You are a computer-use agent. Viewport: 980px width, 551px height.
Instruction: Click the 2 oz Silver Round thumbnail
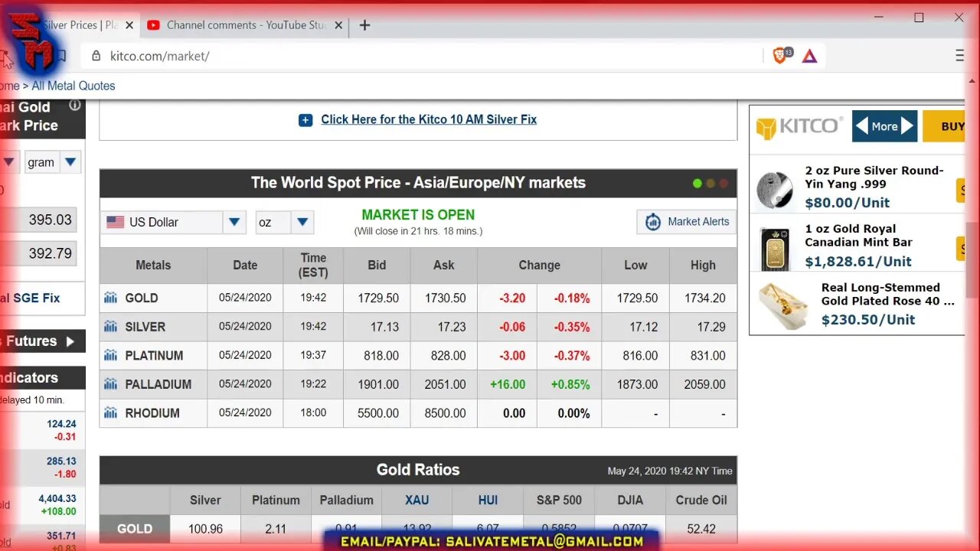pyautogui.click(x=775, y=190)
